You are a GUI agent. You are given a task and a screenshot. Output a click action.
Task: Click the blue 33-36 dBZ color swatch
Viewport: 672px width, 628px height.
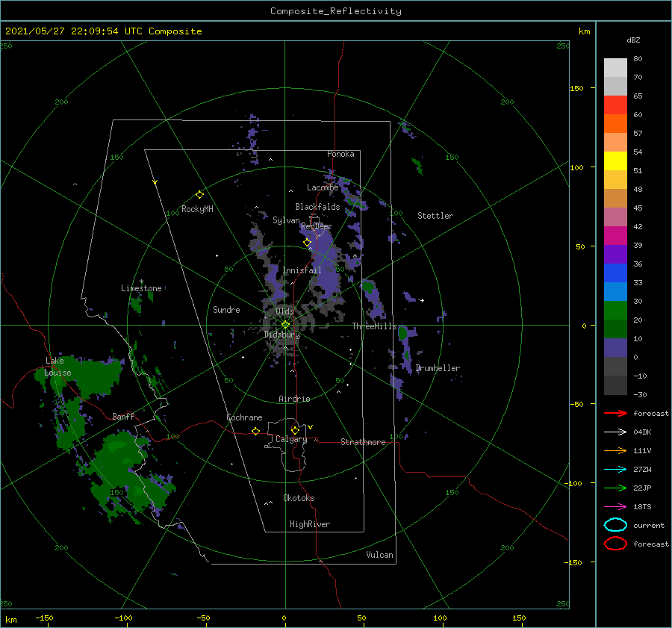point(615,273)
